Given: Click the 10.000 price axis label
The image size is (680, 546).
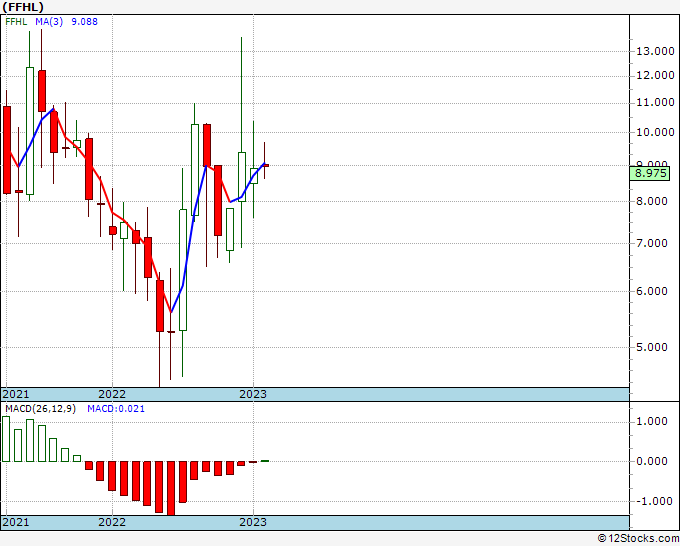Looking at the screenshot, I should (655, 132).
